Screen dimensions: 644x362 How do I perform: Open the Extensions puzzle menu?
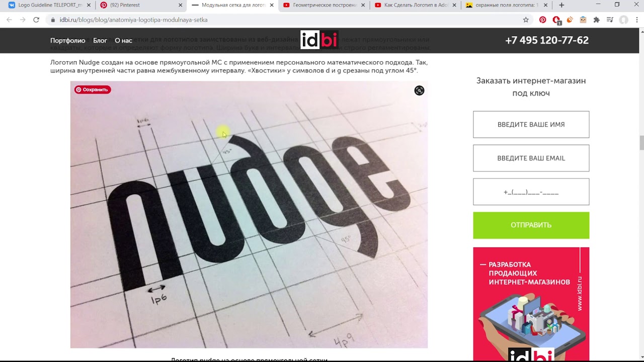pyautogui.click(x=597, y=20)
